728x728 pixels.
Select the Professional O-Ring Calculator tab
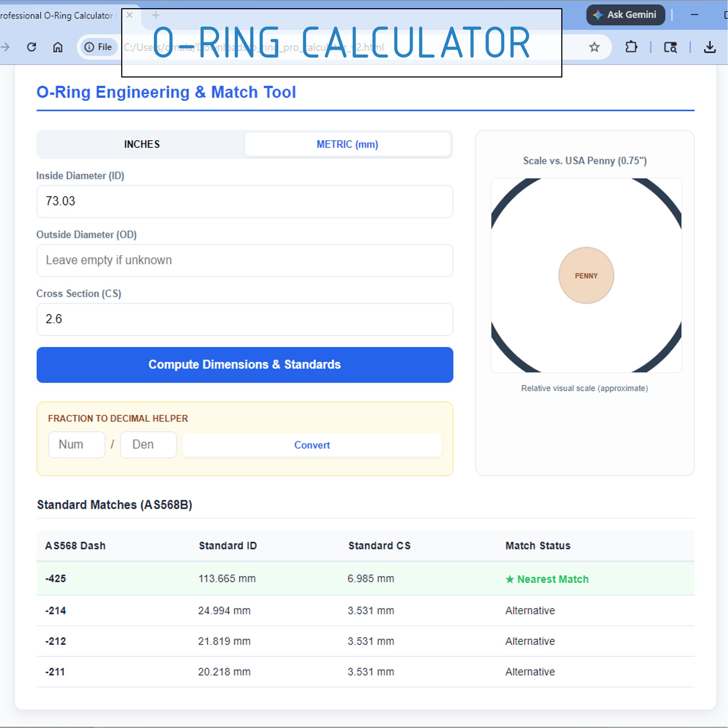point(57,15)
